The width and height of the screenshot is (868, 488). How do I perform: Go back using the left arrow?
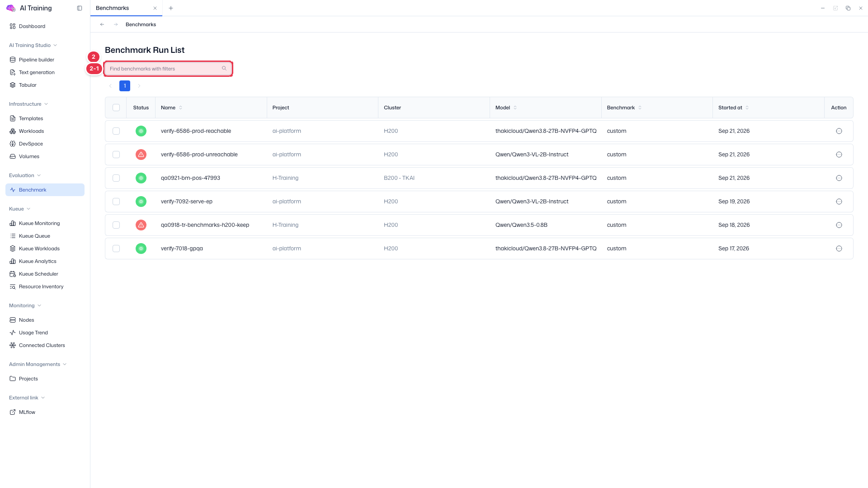(x=102, y=24)
